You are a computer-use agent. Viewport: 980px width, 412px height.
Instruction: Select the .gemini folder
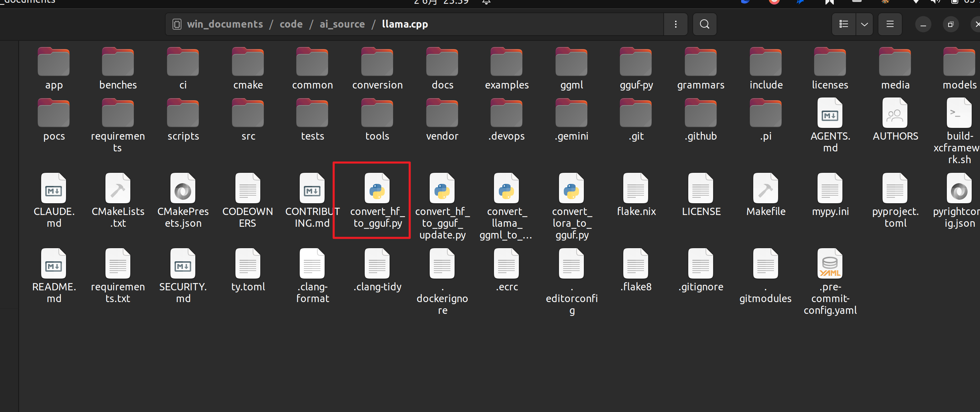571,120
